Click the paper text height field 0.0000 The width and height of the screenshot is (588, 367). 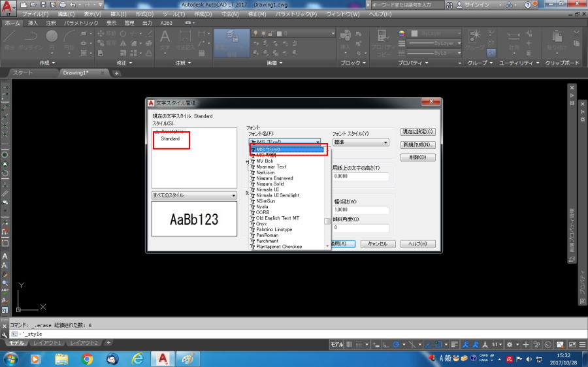tap(361, 176)
